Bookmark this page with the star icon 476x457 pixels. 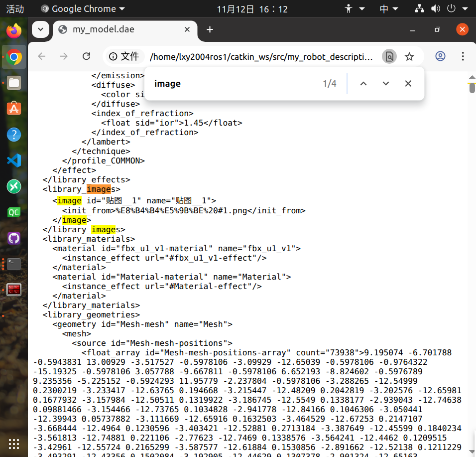click(409, 56)
